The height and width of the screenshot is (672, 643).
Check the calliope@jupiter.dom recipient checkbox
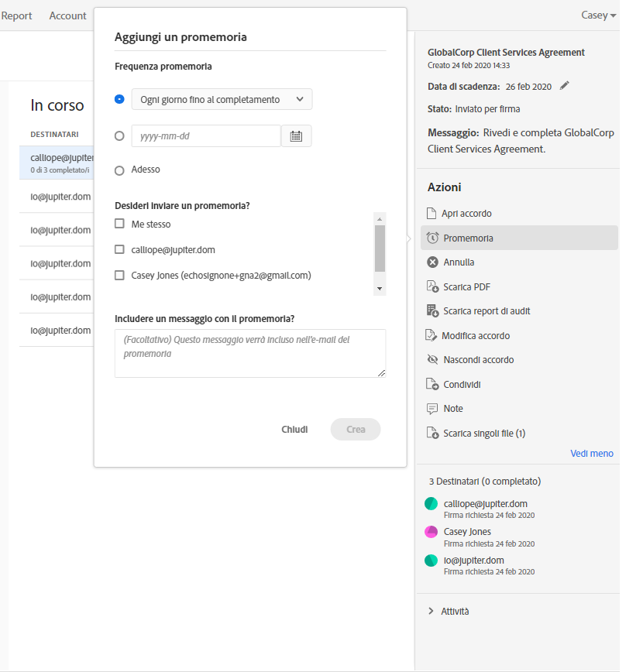119,249
